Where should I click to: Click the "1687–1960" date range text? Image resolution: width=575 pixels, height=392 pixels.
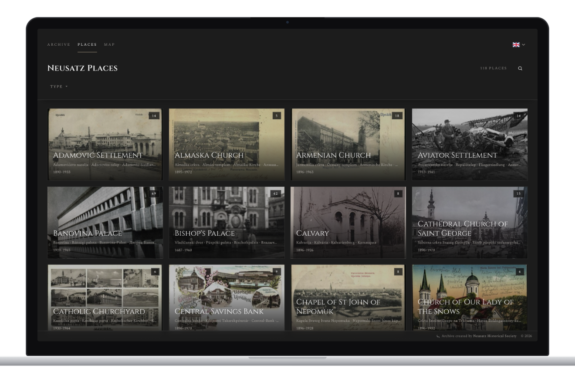coord(183,250)
